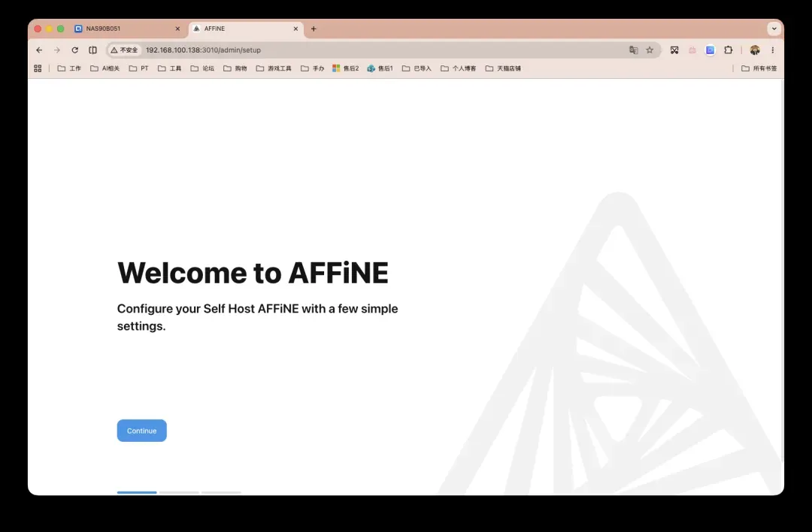Toggle the browser side panel icon

point(92,50)
